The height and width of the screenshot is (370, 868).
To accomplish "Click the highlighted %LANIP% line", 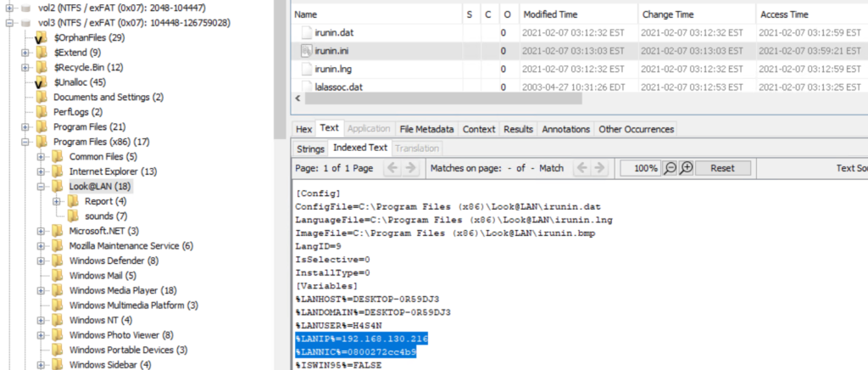I will click(362, 339).
